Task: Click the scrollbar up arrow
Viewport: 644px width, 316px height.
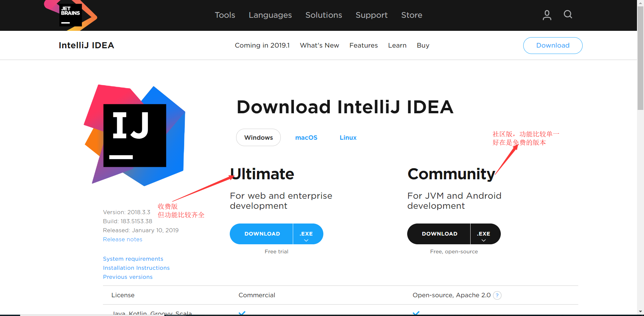Action: pos(641,3)
